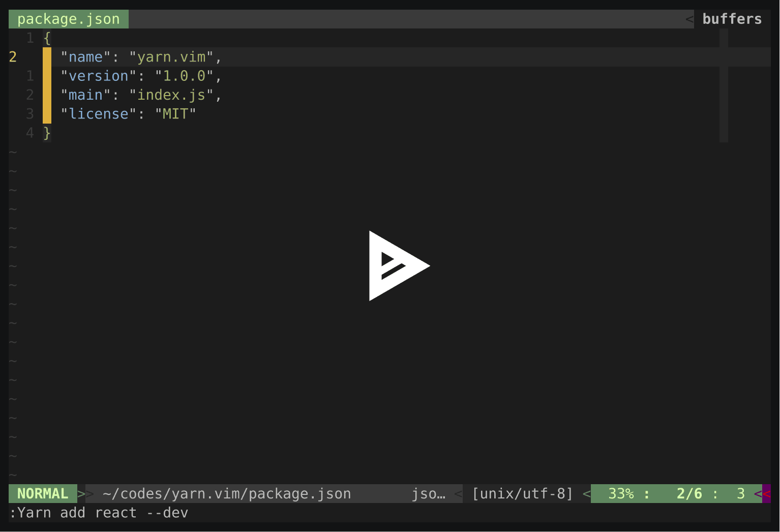Play the asciinema recording

(399, 265)
